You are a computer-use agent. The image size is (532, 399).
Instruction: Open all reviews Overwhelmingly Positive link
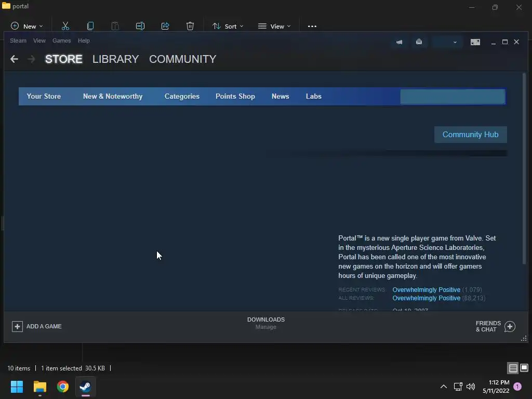pyautogui.click(x=427, y=298)
